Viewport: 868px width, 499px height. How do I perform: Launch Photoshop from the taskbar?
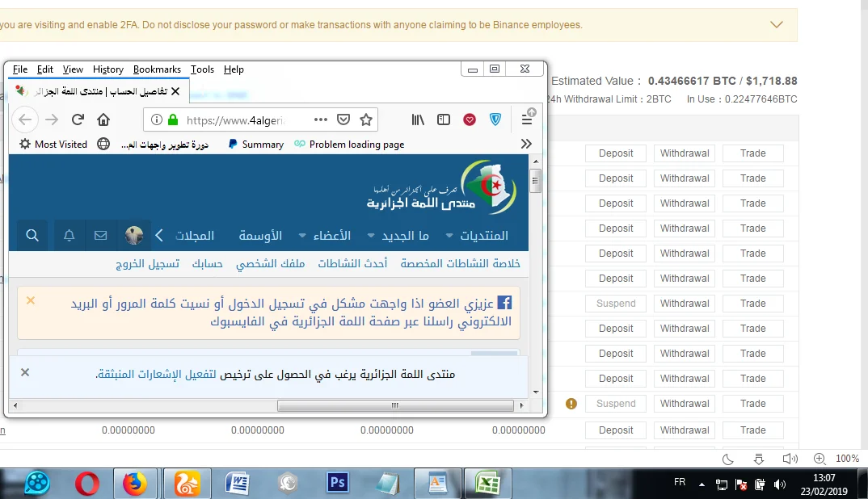coord(337,483)
